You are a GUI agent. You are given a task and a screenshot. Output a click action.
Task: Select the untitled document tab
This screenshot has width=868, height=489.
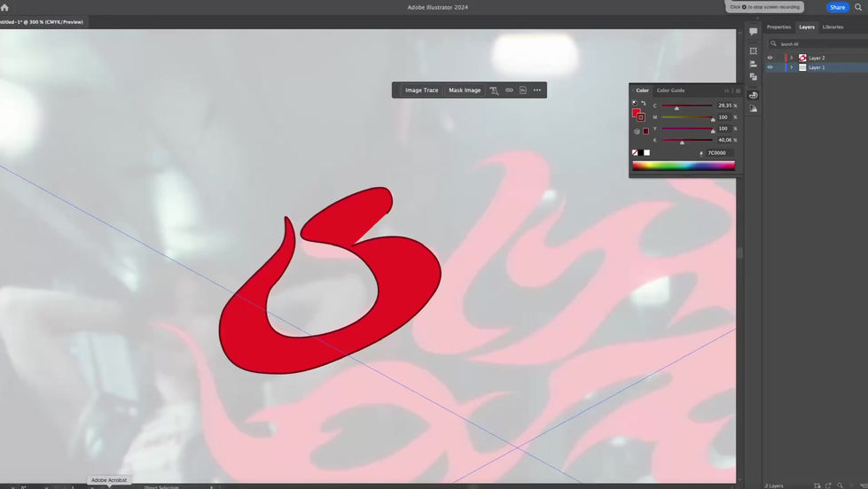42,22
